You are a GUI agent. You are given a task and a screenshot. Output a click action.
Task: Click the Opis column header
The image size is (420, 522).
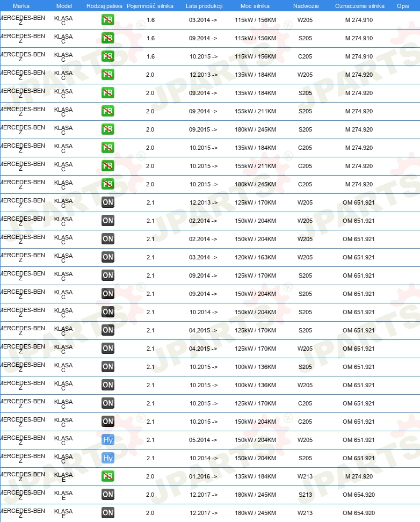tap(403, 6)
